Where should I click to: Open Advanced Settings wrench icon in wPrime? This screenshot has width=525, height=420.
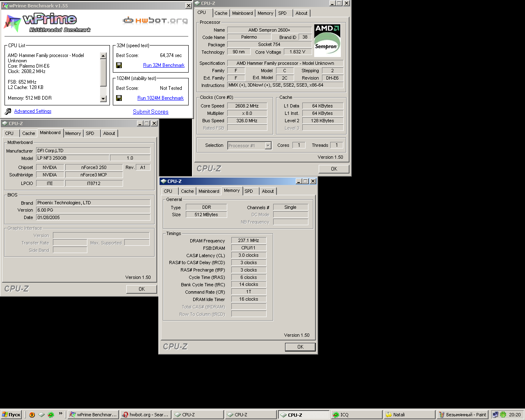pos(8,111)
